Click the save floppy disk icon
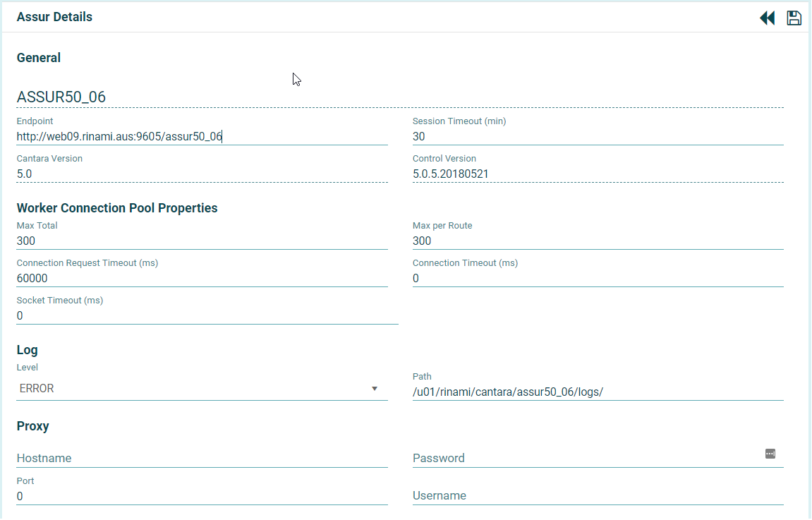Viewport: 812px width, 520px height. point(794,18)
